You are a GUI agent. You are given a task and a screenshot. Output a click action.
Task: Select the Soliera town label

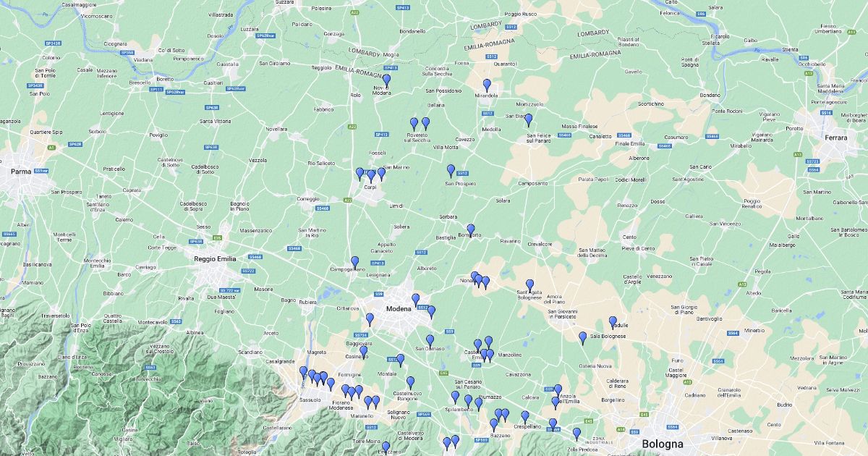coord(401,227)
